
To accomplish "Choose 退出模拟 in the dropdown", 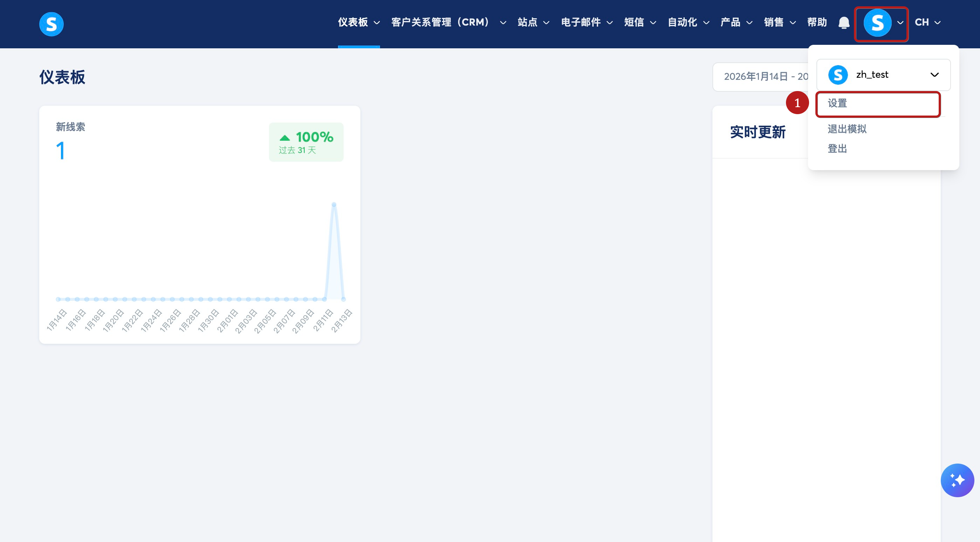I will [847, 129].
